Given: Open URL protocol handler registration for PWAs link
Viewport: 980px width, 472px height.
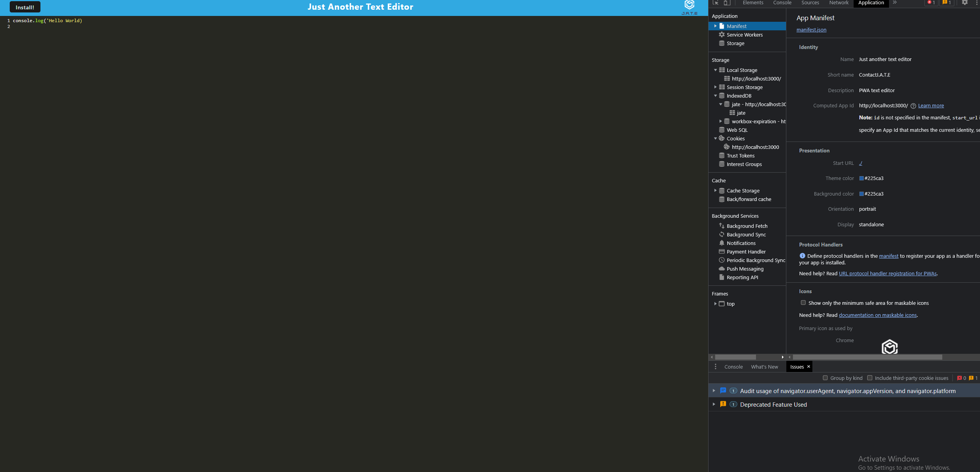Looking at the screenshot, I should (x=887, y=274).
